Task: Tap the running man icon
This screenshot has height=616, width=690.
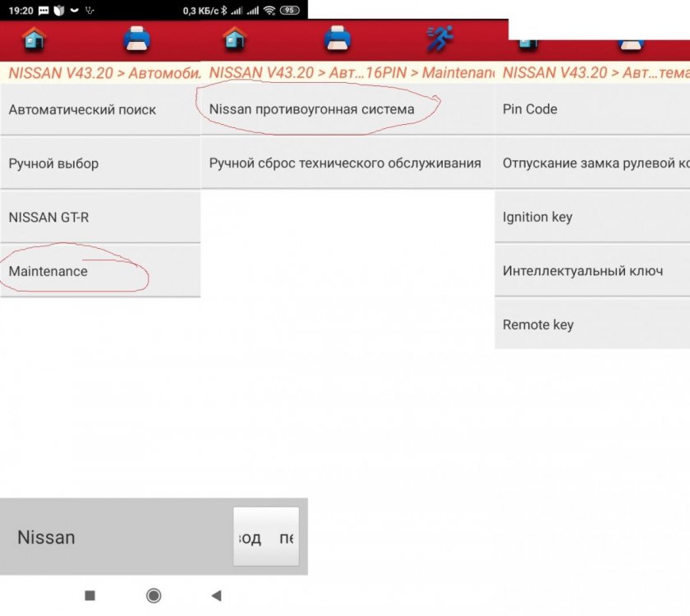Action: point(440,39)
